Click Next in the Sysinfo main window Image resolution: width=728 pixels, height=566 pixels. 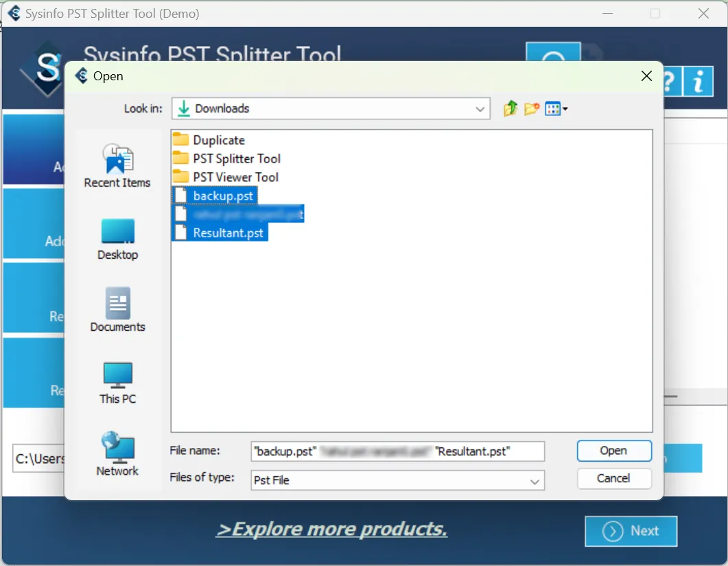point(631,531)
